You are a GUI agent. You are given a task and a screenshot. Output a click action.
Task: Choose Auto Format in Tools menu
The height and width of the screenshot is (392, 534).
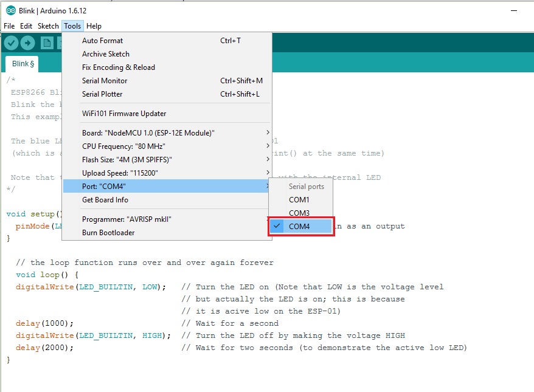pyautogui.click(x=167, y=41)
